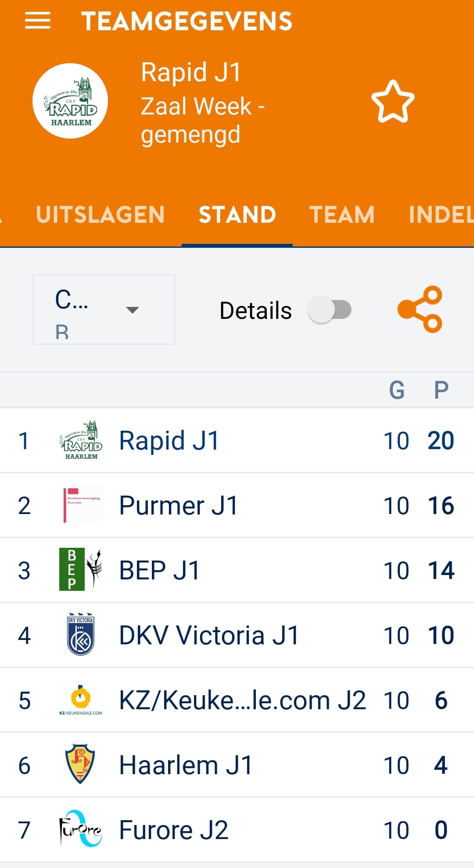Tap the Rapid Haarlem club logo in header
The image size is (474, 868).
pos(70,101)
